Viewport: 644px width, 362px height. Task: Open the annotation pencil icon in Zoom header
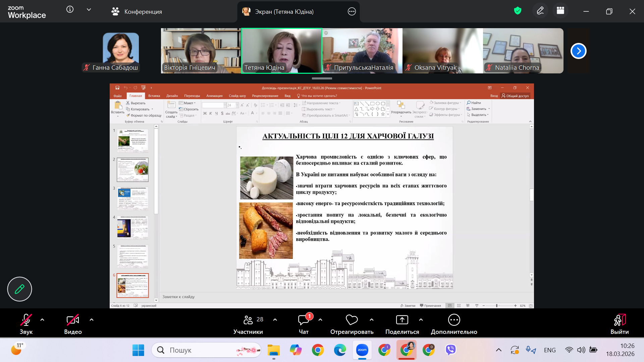(x=540, y=11)
